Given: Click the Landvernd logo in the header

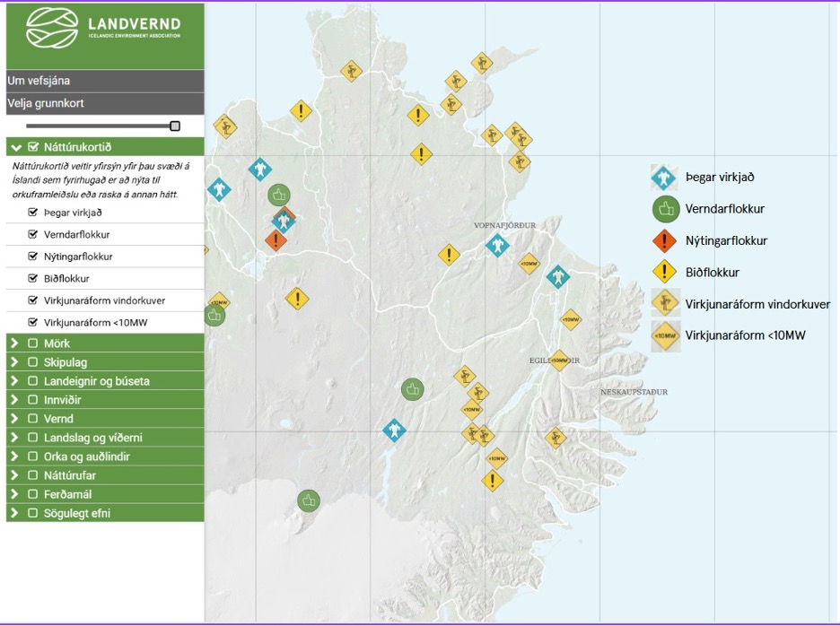Looking at the screenshot, I should (104, 29).
